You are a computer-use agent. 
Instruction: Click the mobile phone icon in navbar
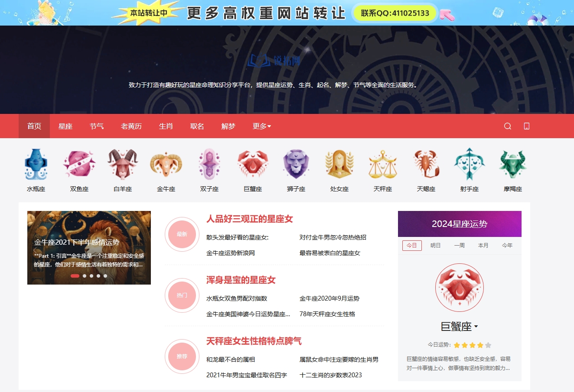[527, 126]
